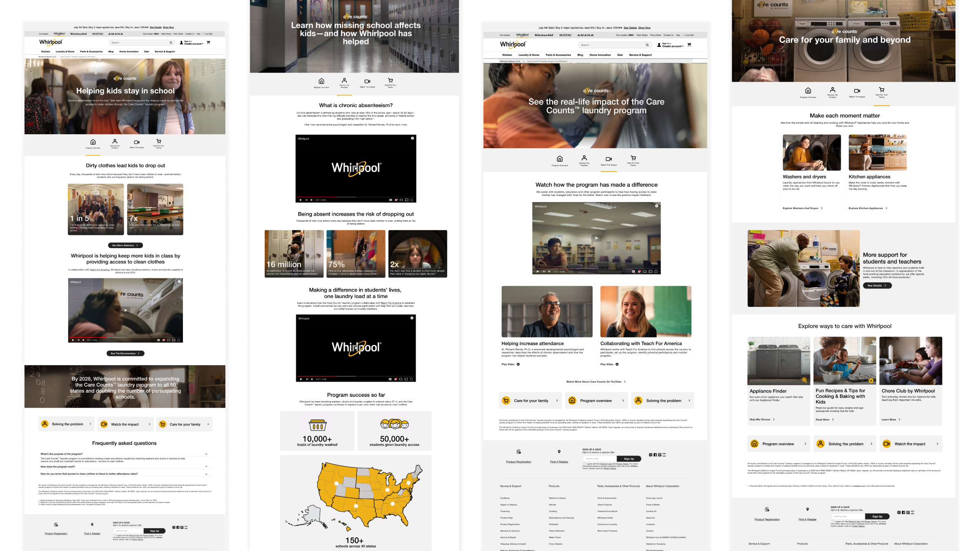Click the Facebook icon in the footer
This screenshot has height=551, width=980.
tap(178, 527)
